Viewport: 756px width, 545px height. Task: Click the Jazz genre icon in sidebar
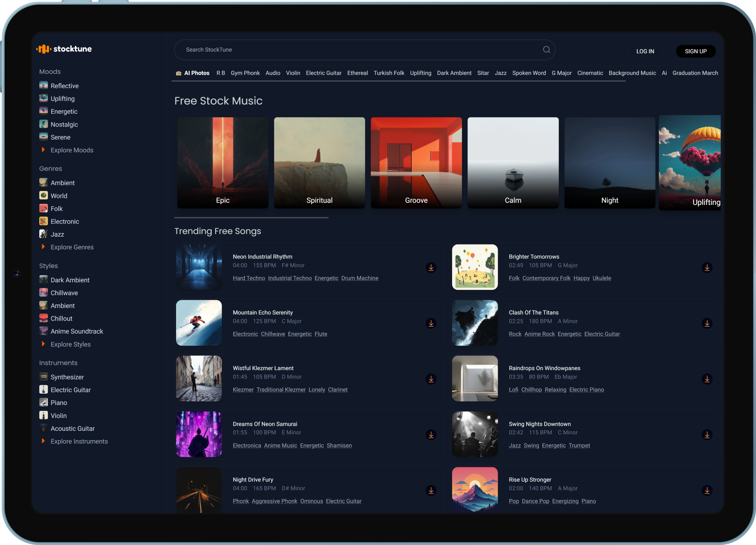[44, 234]
